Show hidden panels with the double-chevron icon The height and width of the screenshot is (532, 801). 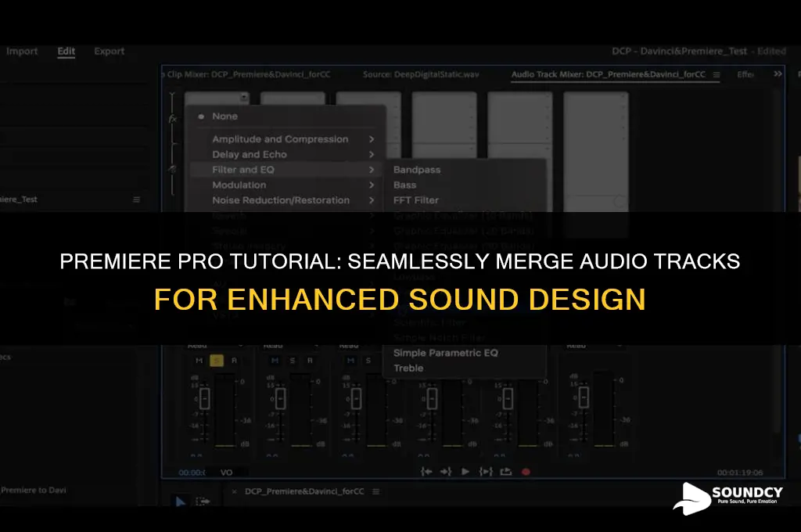[x=778, y=74]
